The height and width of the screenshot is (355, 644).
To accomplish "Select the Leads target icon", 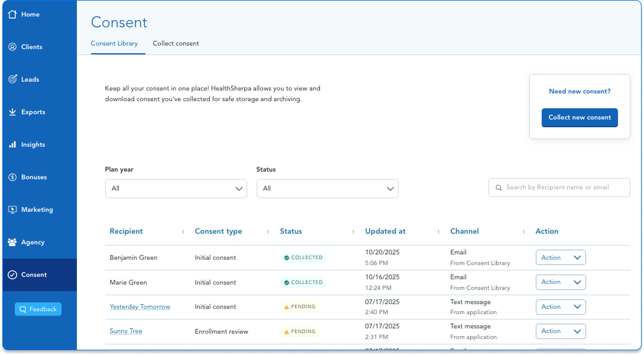I will click(12, 79).
